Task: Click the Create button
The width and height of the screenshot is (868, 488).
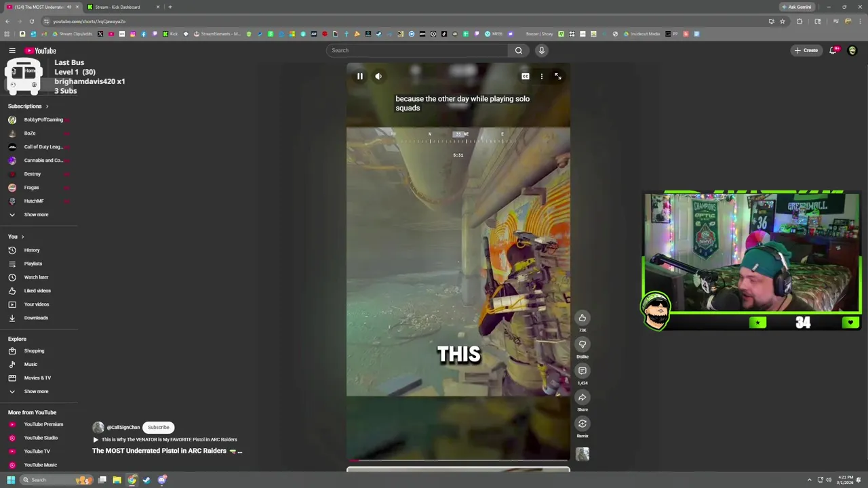Action: click(806, 50)
